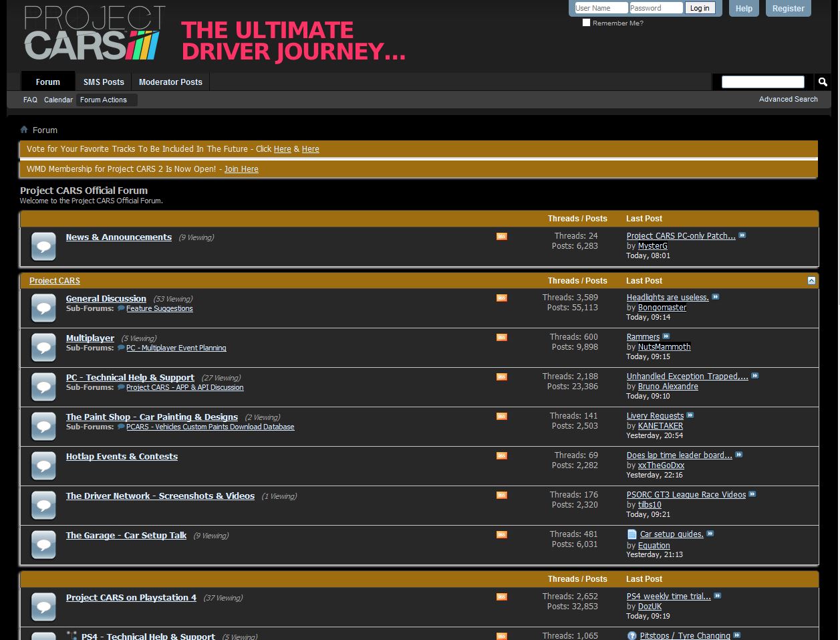Open the Livery Requests thread
Image resolution: width=840 pixels, height=640 pixels.
pyautogui.click(x=655, y=416)
